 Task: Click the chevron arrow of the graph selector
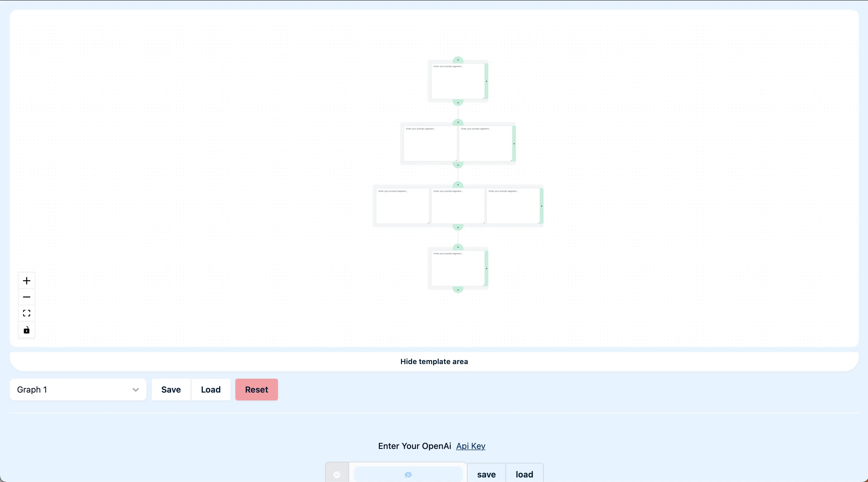point(135,390)
